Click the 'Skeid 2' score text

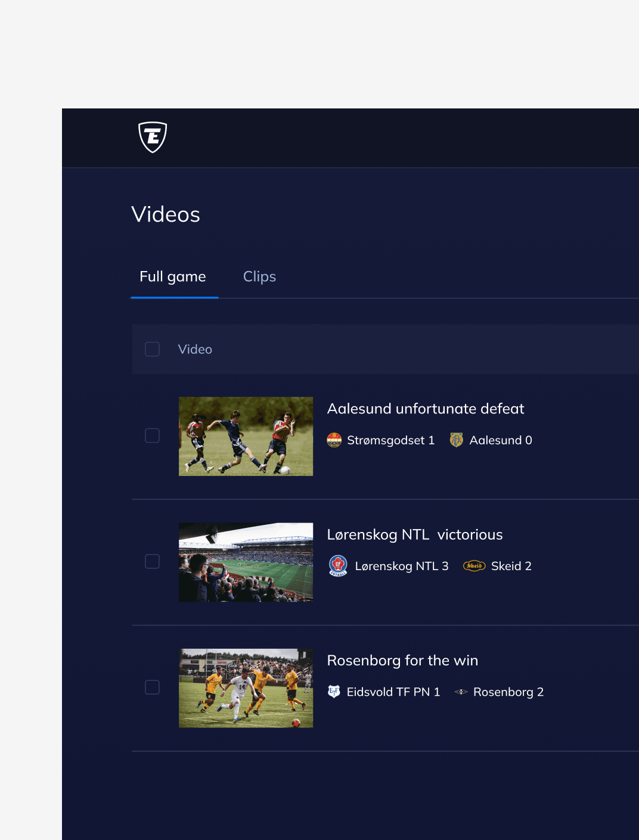tap(511, 566)
